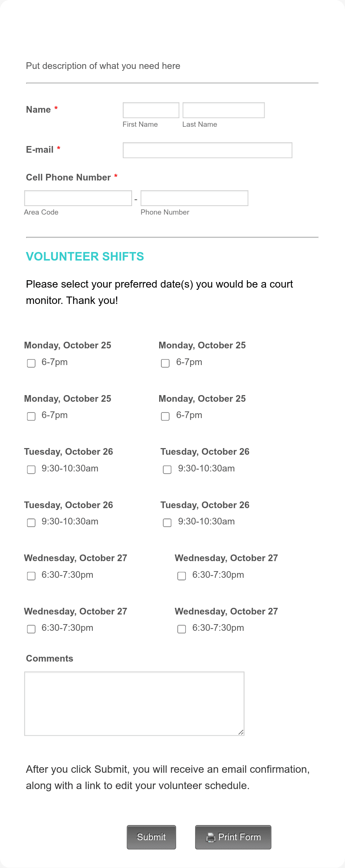Select the Phone Number field
The width and height of the screenshot is (345, 868).
tap(194, 198)
